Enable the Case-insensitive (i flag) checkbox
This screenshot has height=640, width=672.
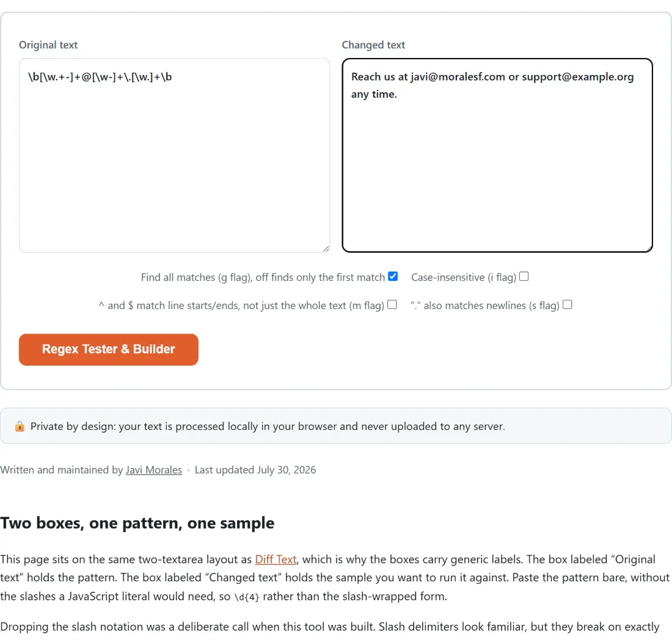pyautogui.click(x=524, y=277)
